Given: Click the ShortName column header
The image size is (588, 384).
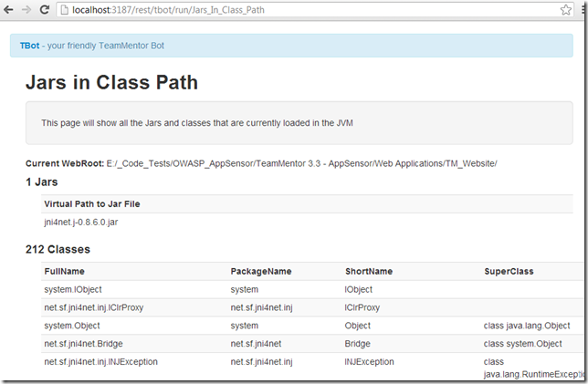Looking at the screenshot, I should click(369, 271).
